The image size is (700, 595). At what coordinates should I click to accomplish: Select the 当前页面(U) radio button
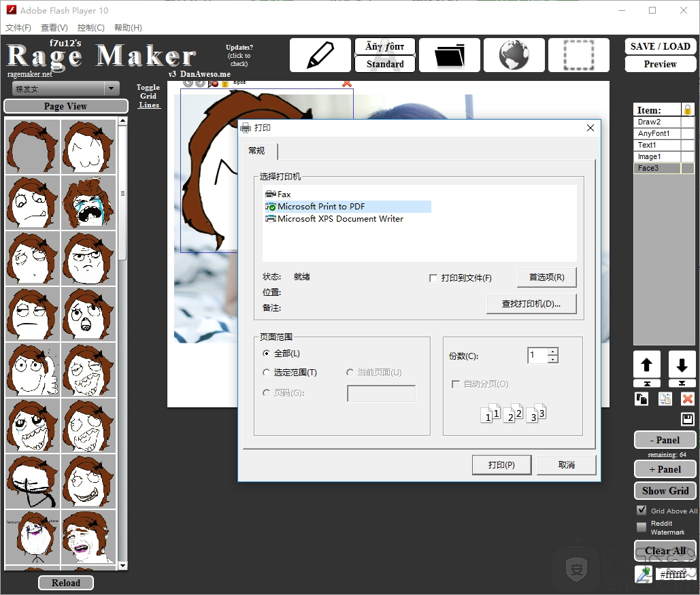[x=350, y=372]
